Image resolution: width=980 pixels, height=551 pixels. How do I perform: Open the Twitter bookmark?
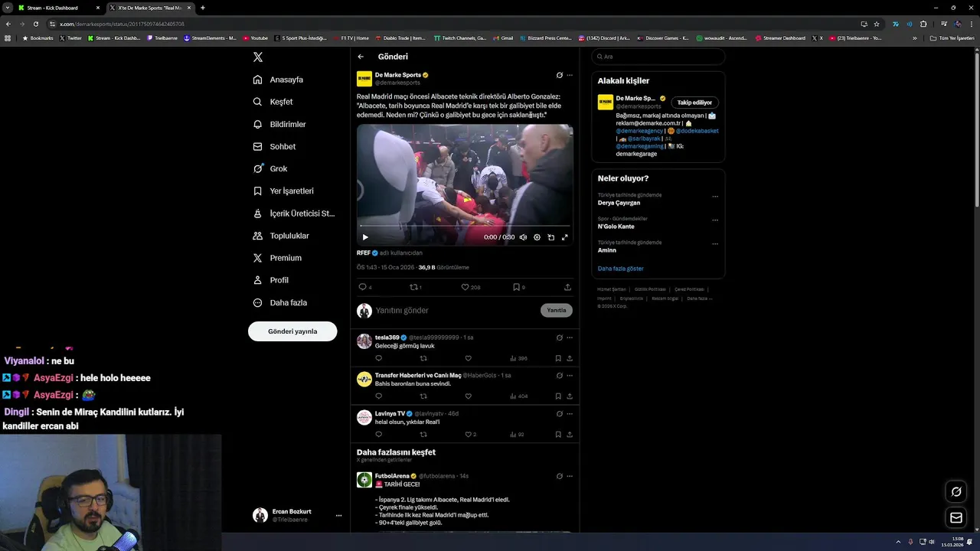pos(70,38)
